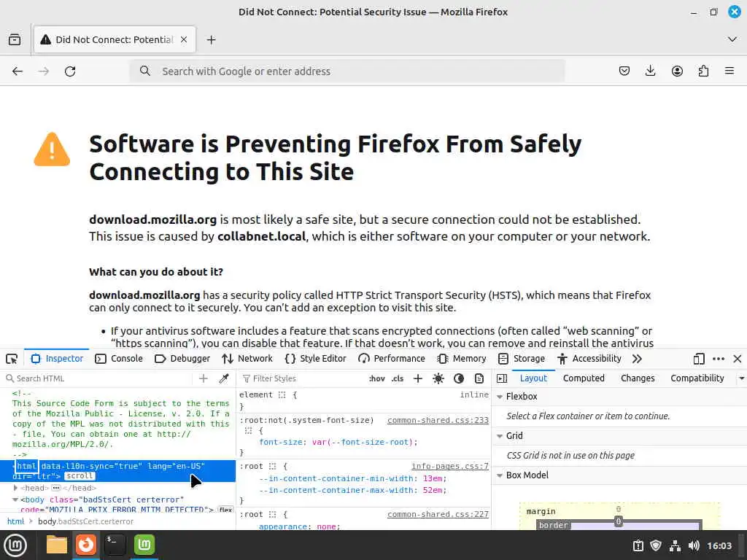Image resolution: width=747 pixels, height=560 pixels.
Task: Open the Files manager from taskbar
Action: pos(57,545)
